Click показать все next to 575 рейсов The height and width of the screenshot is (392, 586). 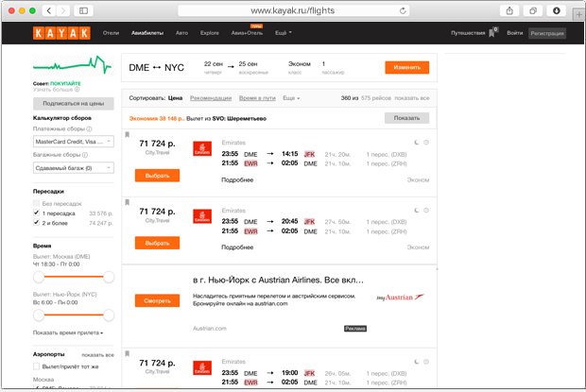412,98
